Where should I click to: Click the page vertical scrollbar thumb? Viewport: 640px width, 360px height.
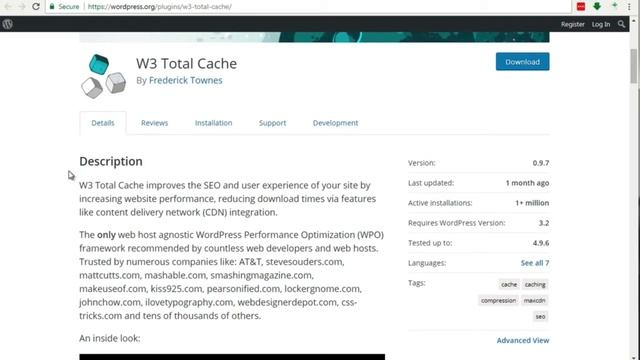coord(633,66)
